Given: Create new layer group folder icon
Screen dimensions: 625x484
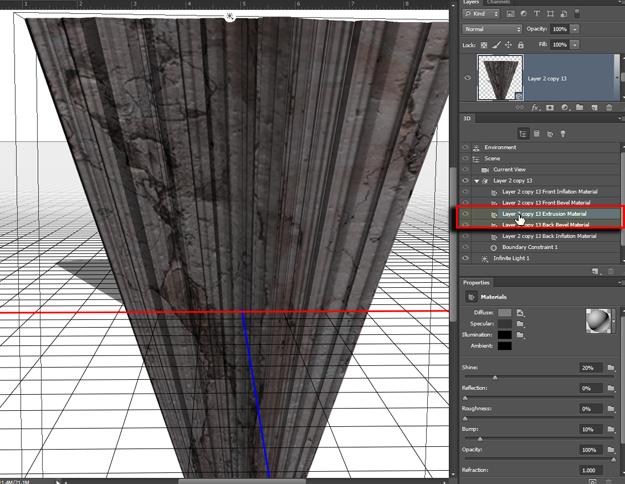Looking at the screenshot, I should pos(581,106).
